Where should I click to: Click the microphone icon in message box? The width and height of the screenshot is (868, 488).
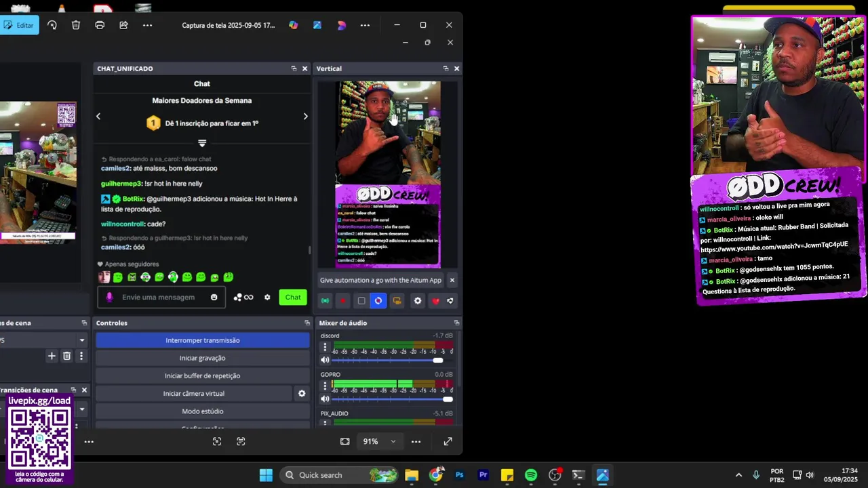click(109, 297)
